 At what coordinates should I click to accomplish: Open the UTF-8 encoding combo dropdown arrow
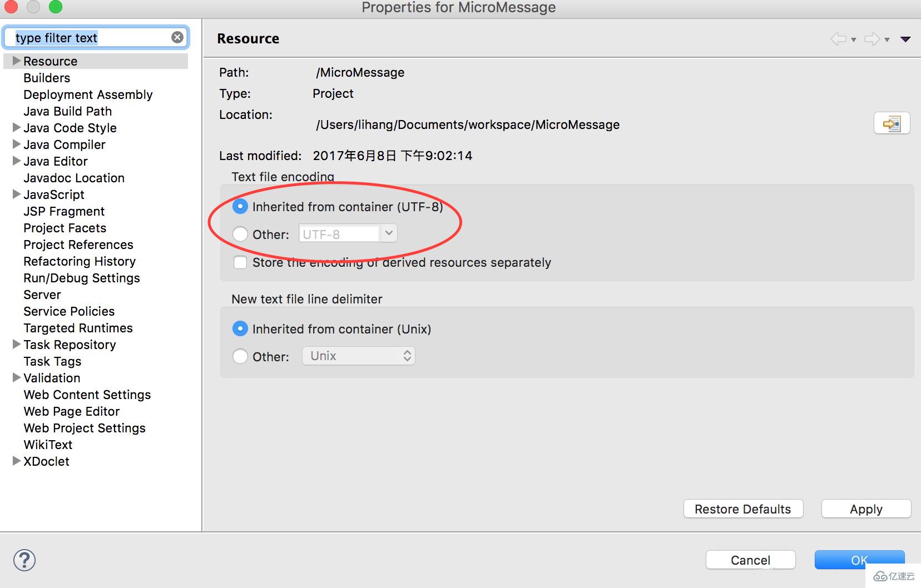[389, 233]
